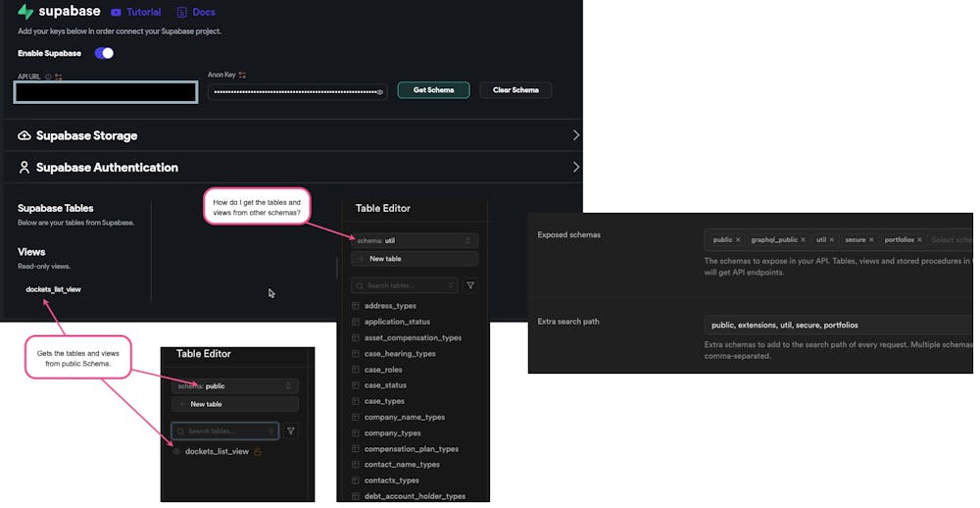Image resolution: width=980 pixels, height=508 pixels.
Task: Click the Supabase Tables heading
Action: point(56,208)
